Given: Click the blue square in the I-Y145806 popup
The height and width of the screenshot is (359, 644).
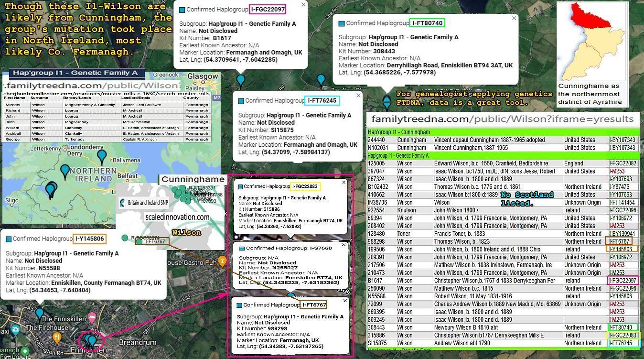Looking at the screenshot, I should click(8, 239).
